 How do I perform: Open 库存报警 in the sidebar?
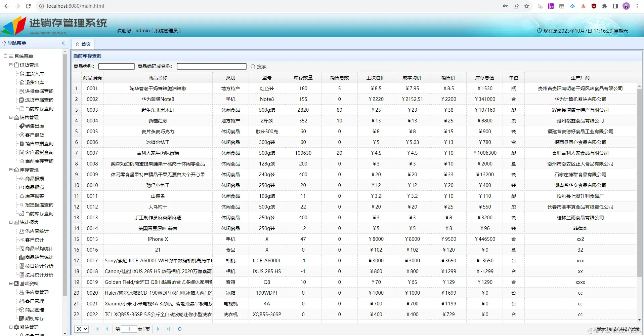[34, 196]
